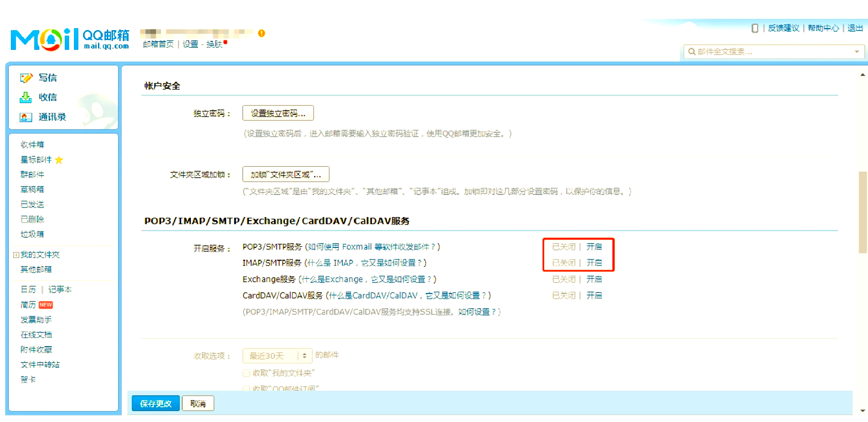Click the yellow star beside 星标邮件
Image resolution: width=868 pixels, height=422 pixels.
59,160
